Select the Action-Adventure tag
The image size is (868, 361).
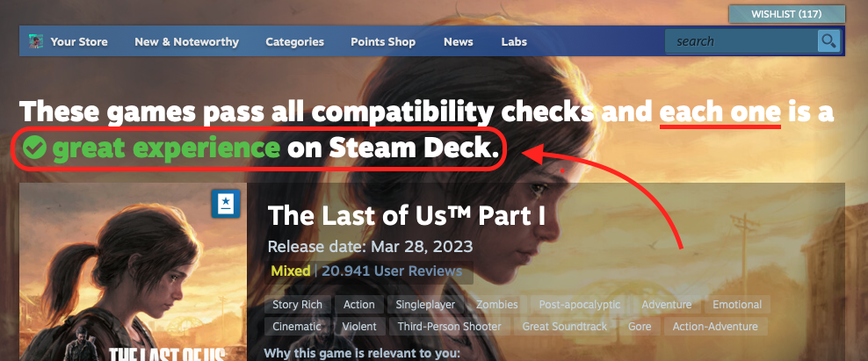715,327
